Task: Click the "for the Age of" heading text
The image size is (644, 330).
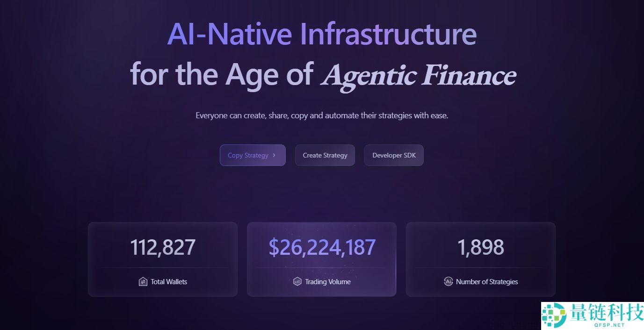Action: pyautogui.click(x=221, y=74)
